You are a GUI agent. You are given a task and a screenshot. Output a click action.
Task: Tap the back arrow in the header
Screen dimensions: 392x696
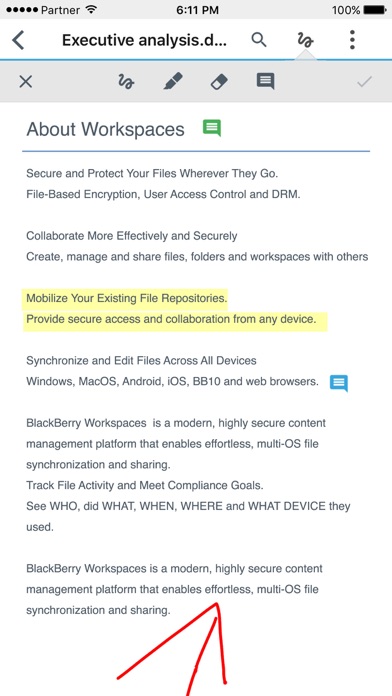18,40
